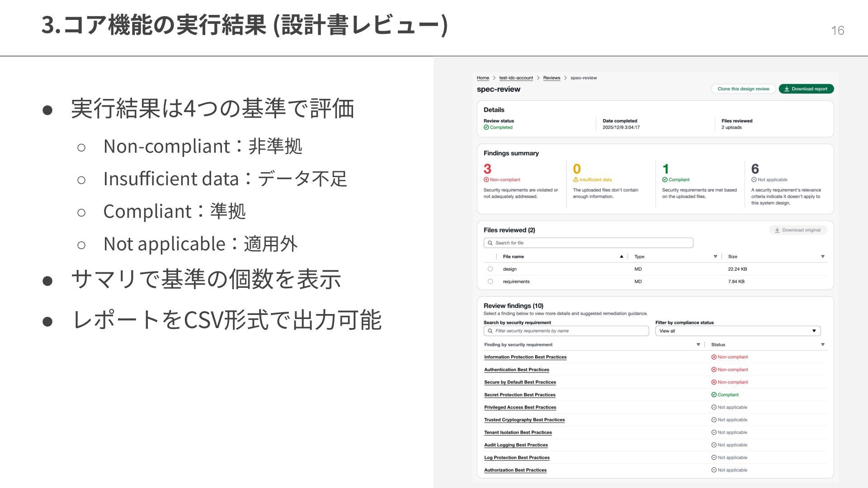Open Information Protection Best Practices finding
Screen dimensions: 868x488
pyautogui.click(x=525, y=357)
